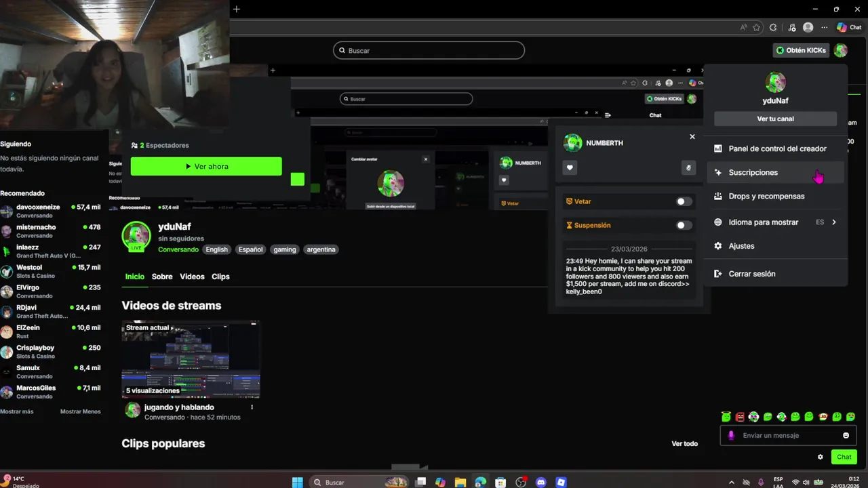
Task: Click the Ver tu canal button
Action: tap(775, 119)
